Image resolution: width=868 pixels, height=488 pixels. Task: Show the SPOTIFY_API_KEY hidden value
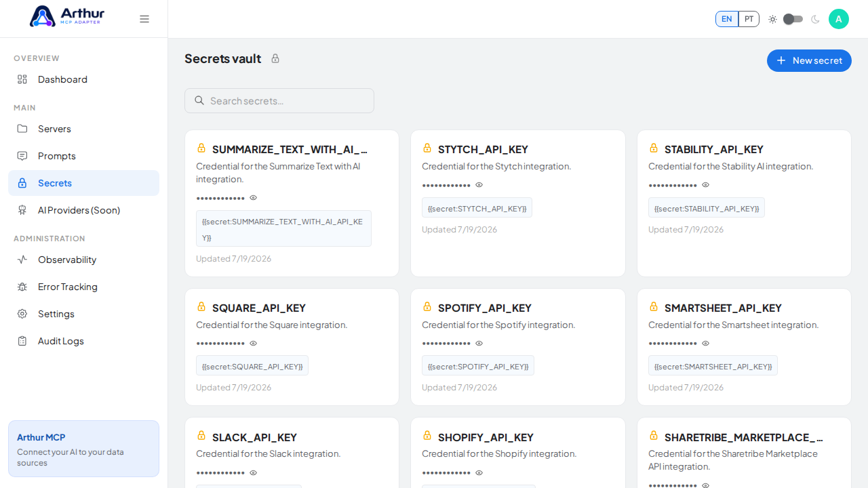(x=479, y=344)
